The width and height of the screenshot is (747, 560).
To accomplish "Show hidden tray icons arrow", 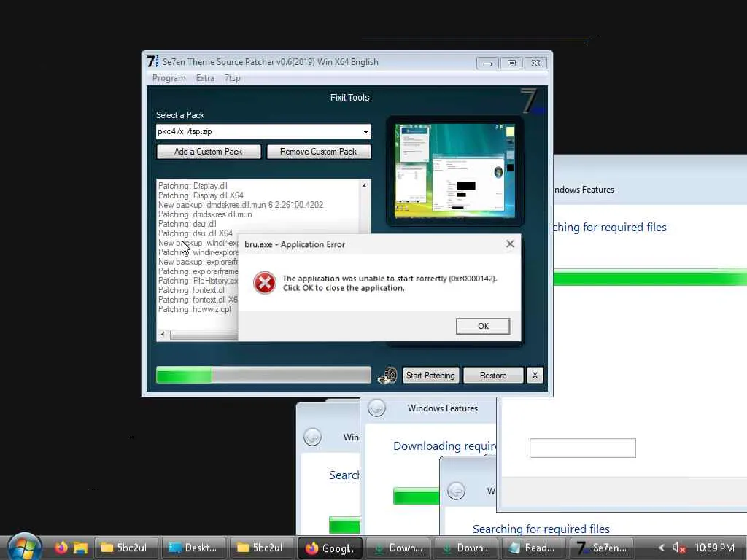I will point(661,548).
